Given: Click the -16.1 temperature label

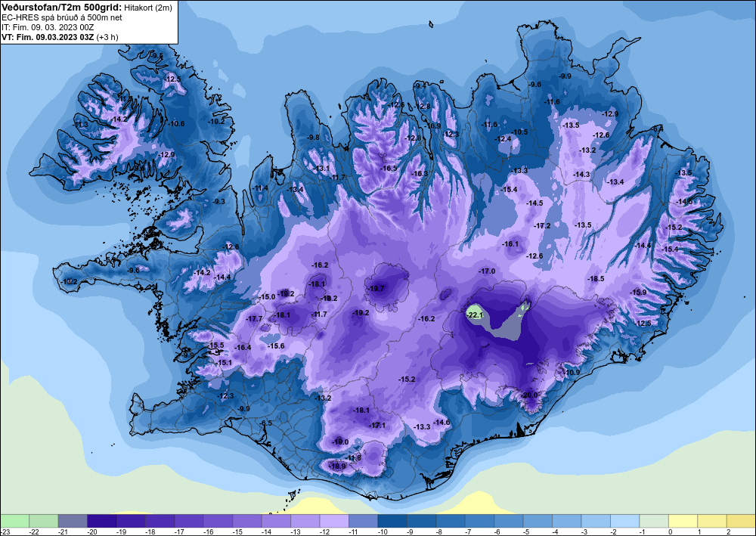Looking at the screenshot, I should [510, 244].
